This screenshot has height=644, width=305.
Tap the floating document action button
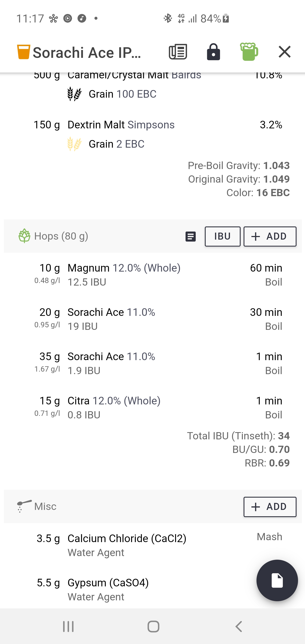[x=277, y=580]
